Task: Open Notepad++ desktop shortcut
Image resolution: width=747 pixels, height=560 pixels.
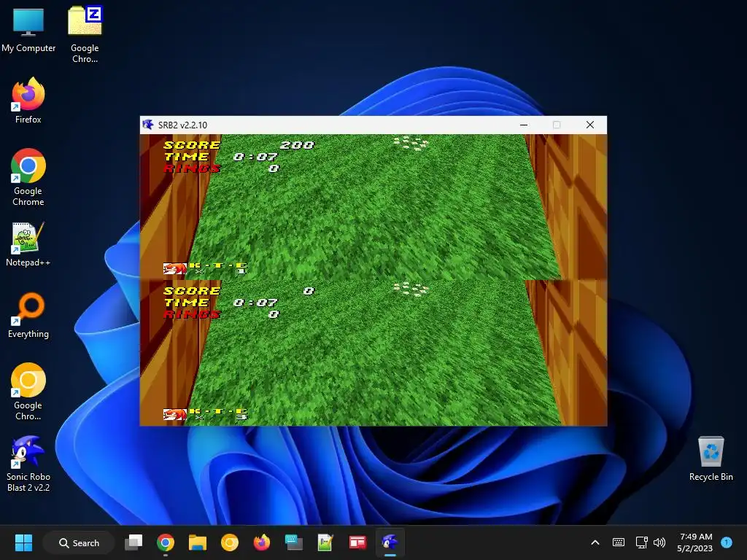Action: 28,244
